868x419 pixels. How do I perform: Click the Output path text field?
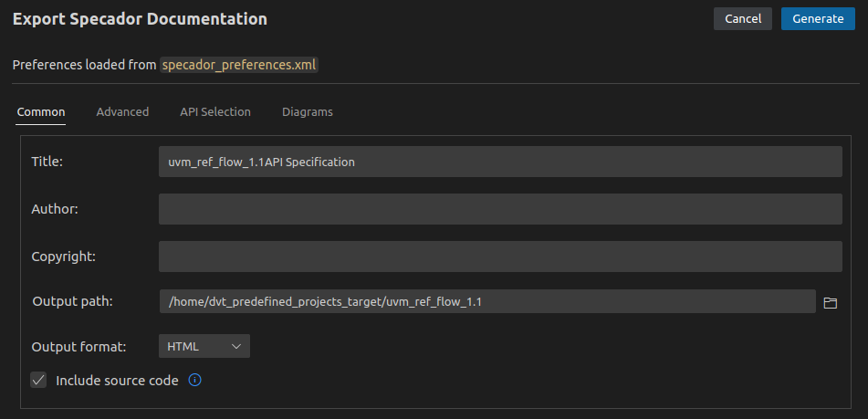click(486, 301)
